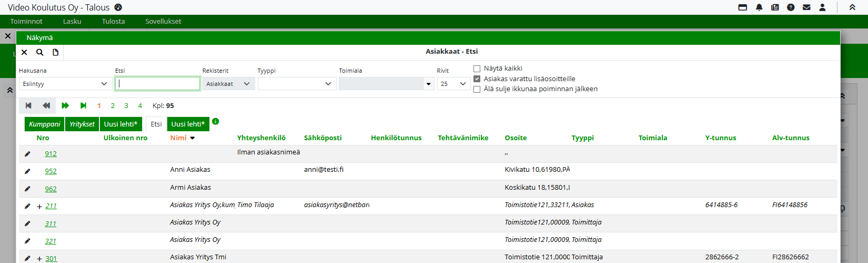Open the Hakusana dropdown showing Esiintyy

pos(65,84)
